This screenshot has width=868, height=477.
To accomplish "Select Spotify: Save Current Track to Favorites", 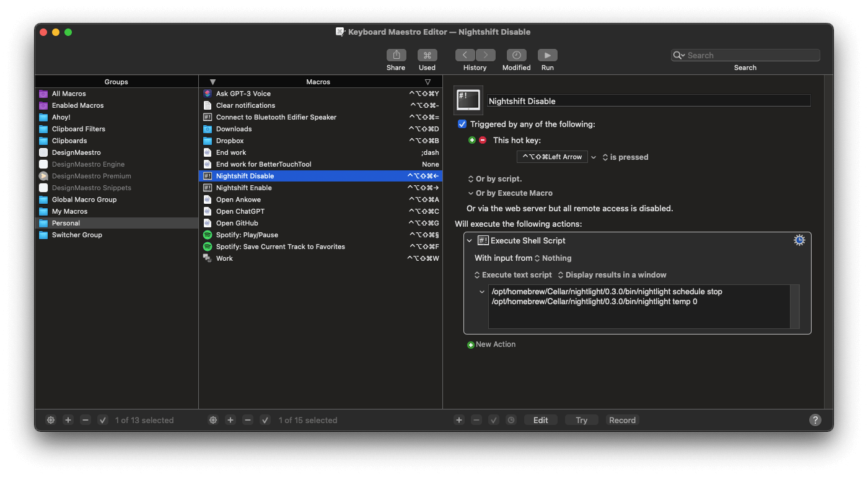I will click(320, 247).
